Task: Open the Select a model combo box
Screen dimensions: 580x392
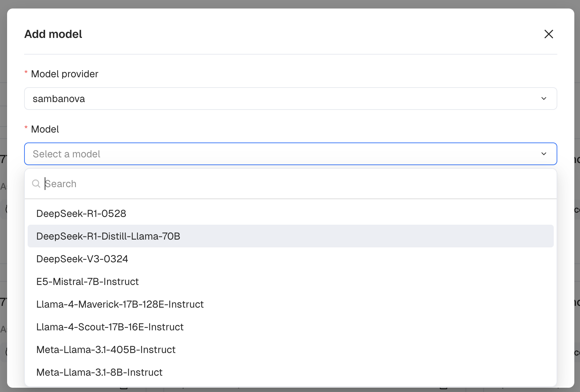Action: click(x=290, y=154)
